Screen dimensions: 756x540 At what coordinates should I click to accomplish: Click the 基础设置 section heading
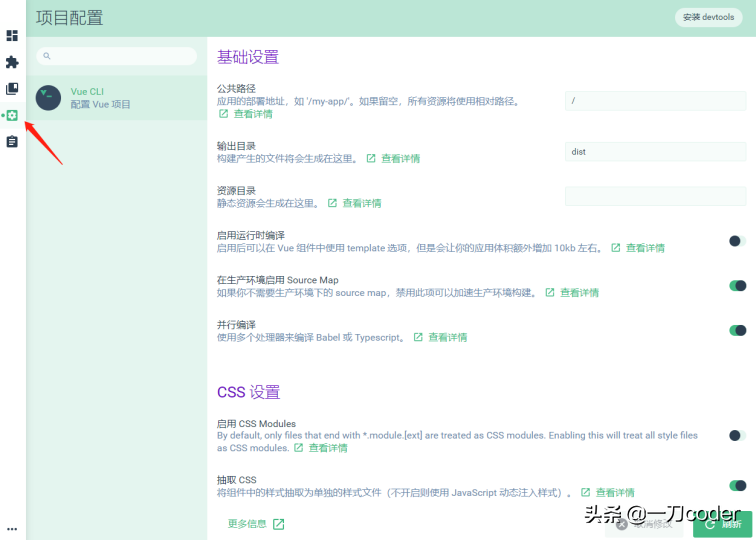click(248, 57)
